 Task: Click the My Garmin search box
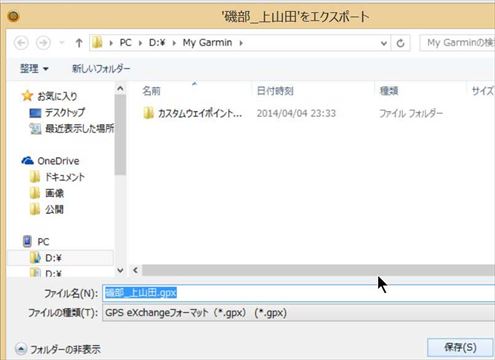pyautogui.click(x=457, y=43)
